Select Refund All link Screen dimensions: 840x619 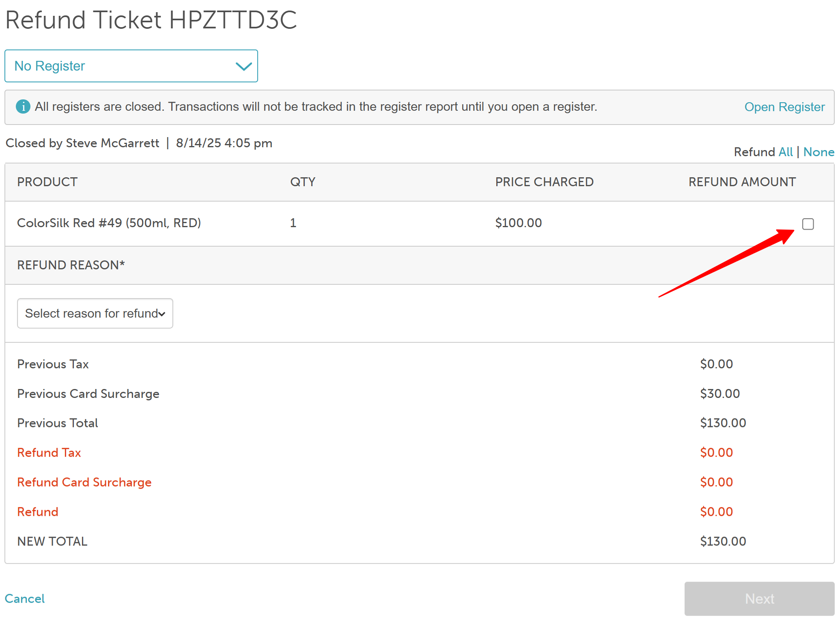point(785,152)
